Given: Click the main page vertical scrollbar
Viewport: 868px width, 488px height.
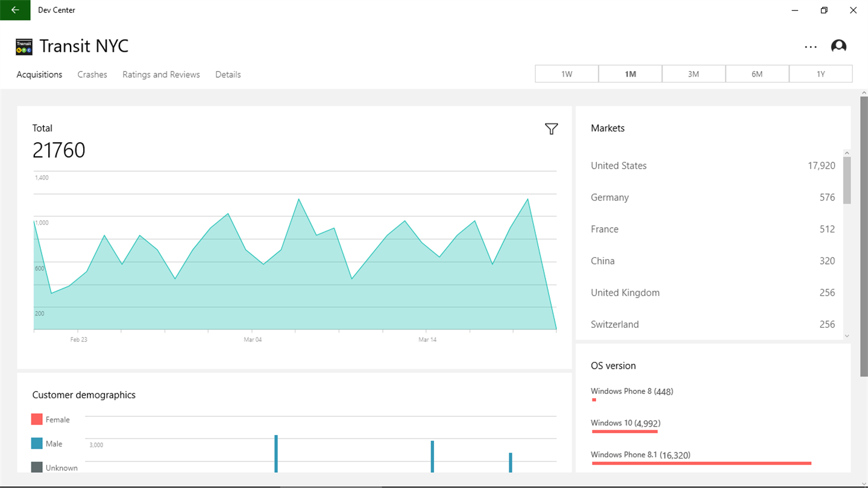Looking at the screenshot, I should point(864,235).
